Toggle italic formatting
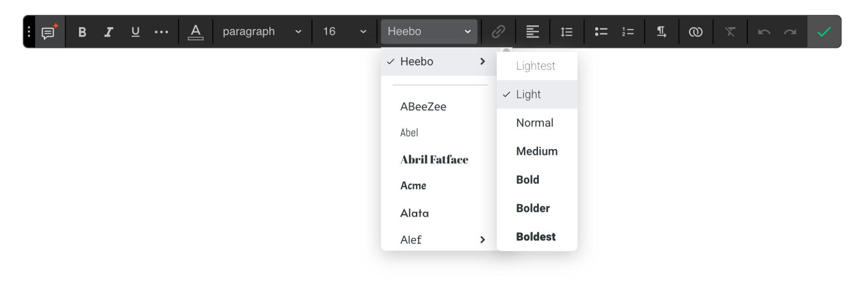 pos(108,32)
